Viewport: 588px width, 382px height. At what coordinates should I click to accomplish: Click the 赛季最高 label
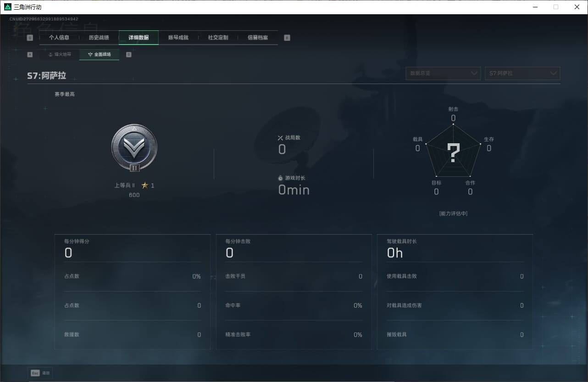(65, 94)
